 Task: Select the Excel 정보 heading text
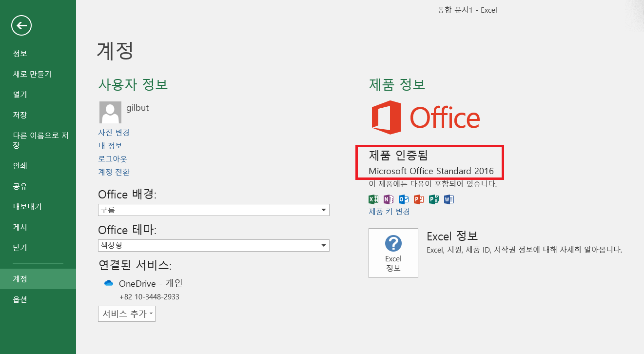[x=452, y=236]
